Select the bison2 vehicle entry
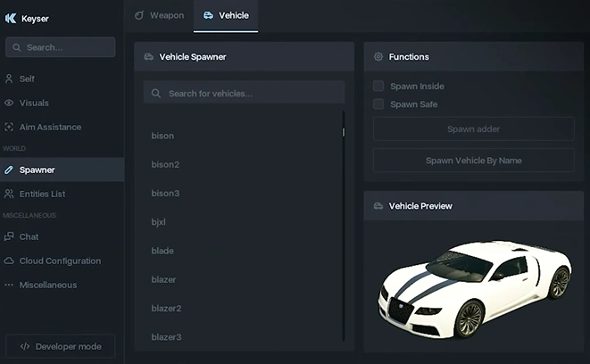Screen dimensions: 590x364 tap(165, 165)
